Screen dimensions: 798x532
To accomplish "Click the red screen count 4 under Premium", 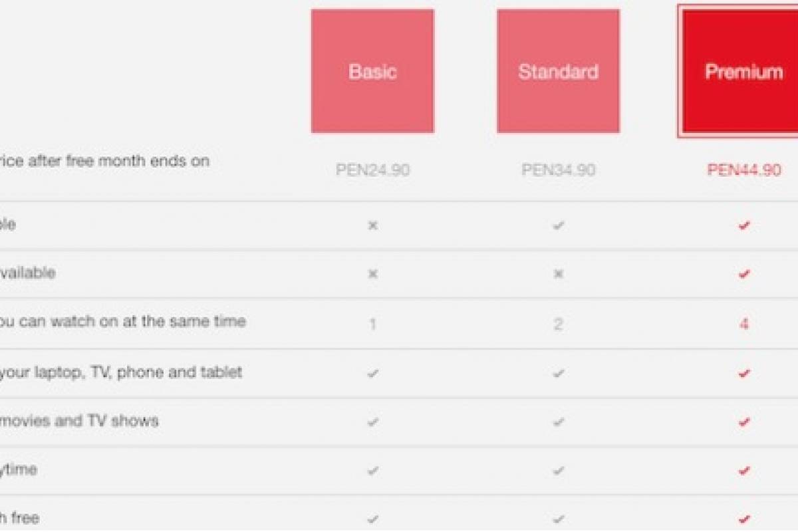I will pyautogui.click(x=744, y=325).
